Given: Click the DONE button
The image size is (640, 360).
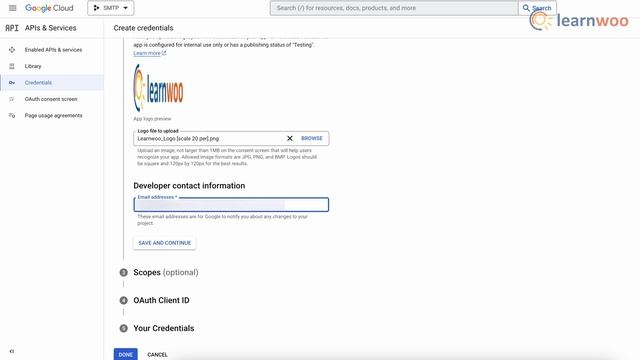Looking at the screenshot, I should (x=126, y=354).
